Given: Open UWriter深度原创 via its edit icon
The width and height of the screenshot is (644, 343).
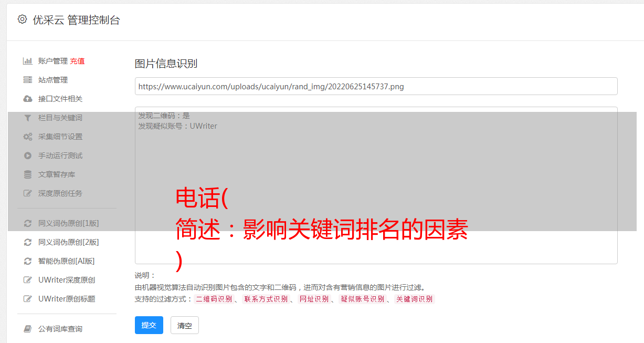Looking at the screenshot, I should 28,280.
